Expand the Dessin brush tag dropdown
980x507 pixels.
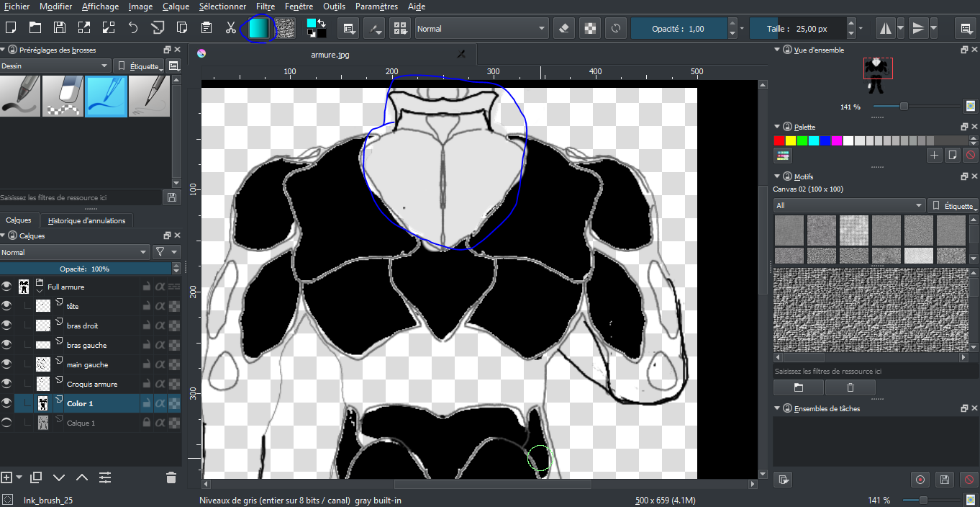pos(55,66)
